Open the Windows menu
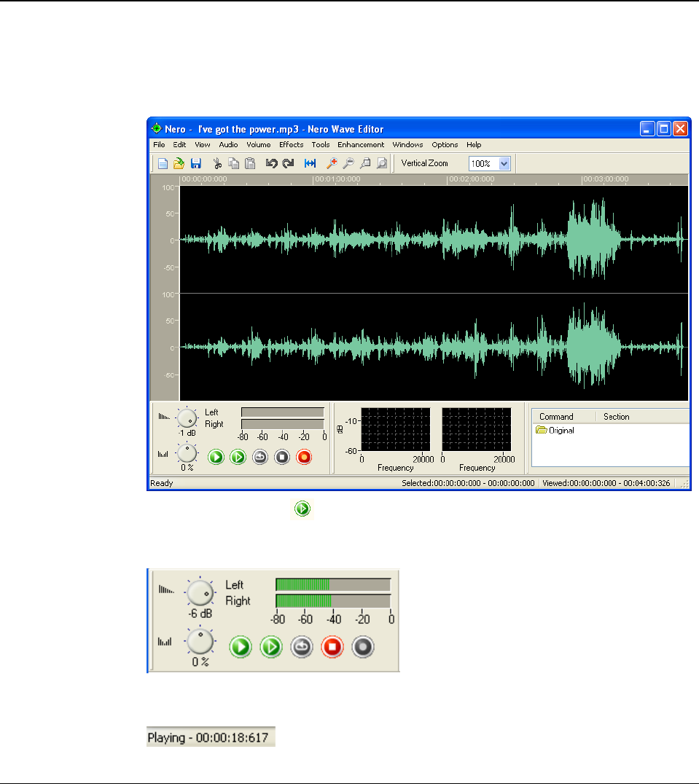This screenshot has width=699, height=784. [x=407, y=145]
